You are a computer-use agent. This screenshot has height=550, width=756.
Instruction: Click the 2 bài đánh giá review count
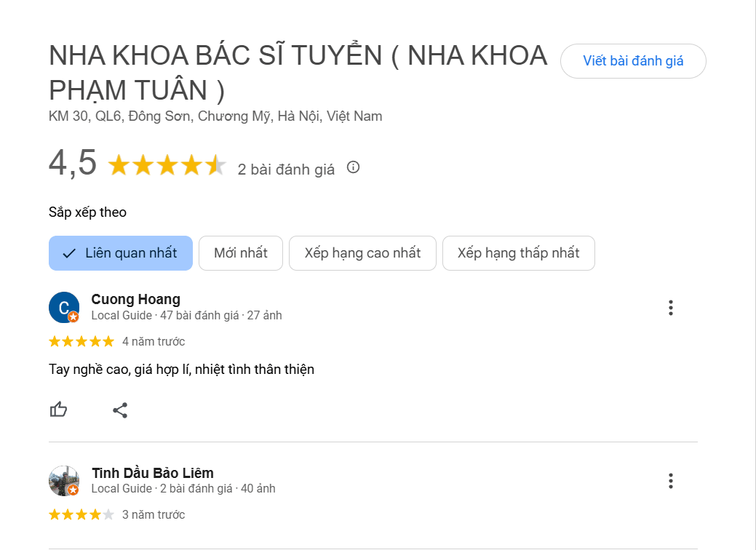coord(285,170)
